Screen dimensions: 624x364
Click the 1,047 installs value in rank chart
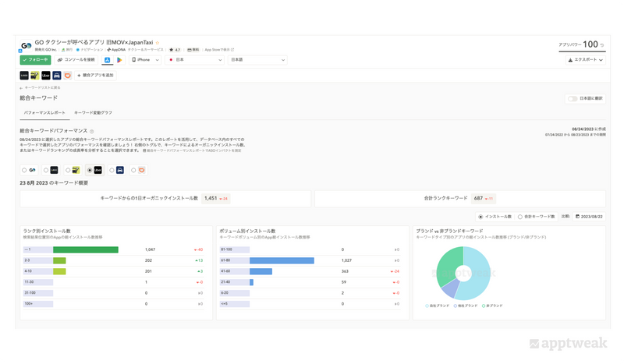tap(150, 250)
